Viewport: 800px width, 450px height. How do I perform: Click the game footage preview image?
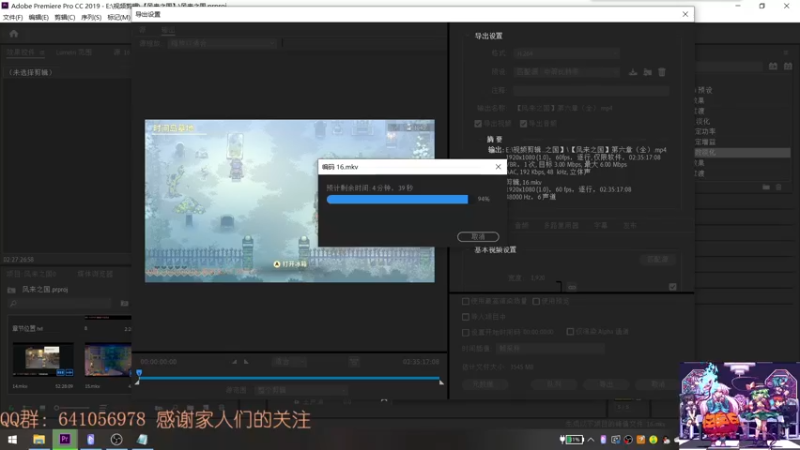[290, 201]
